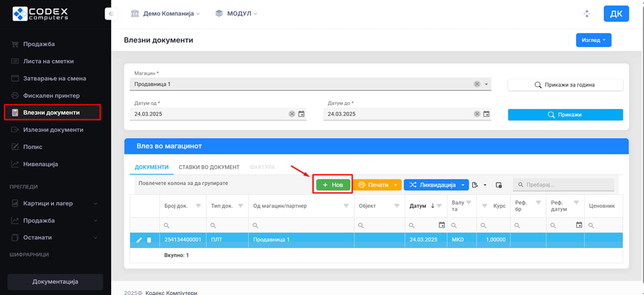Image resolution: width=644 pixels, height=295 pixels.
Task: Open Излезни документи in sidebar
Action: 53,130
